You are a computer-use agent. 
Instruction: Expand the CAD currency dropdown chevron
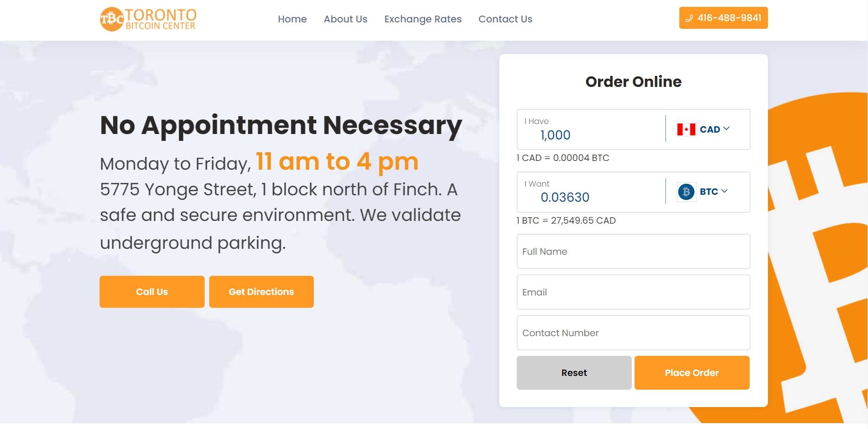click(x=726, y=129)
